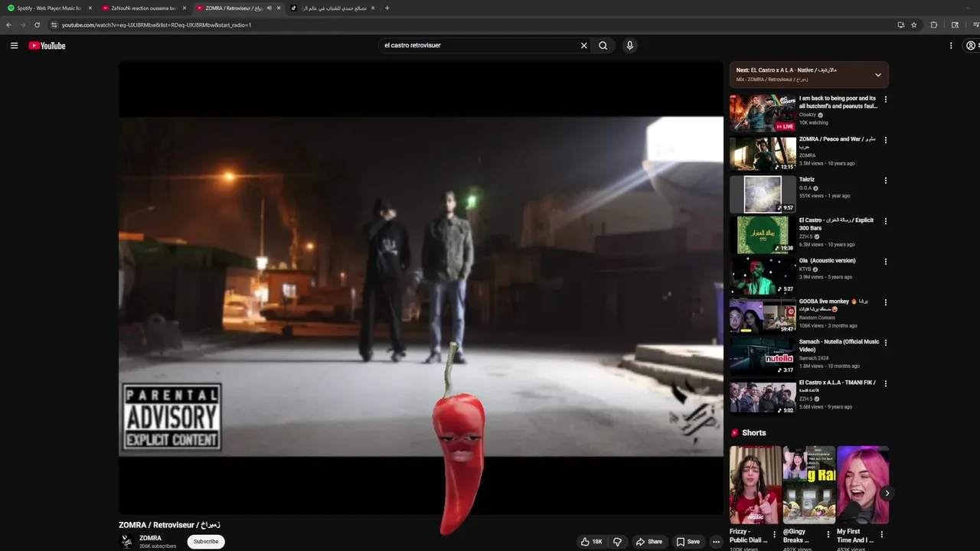The image size is (980, 551).
Task: Open options for Ola Acoustic version
Action: tap(885, 262)
